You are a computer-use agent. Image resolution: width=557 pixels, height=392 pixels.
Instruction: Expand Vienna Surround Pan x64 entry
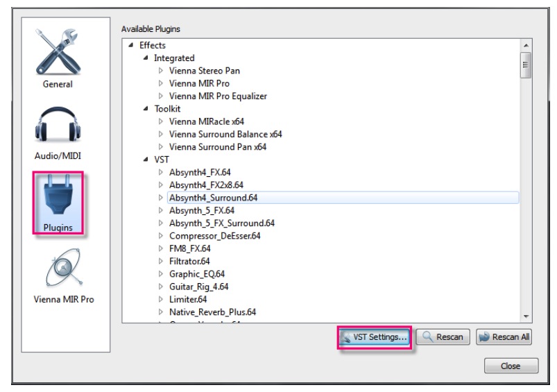point(160,147)
